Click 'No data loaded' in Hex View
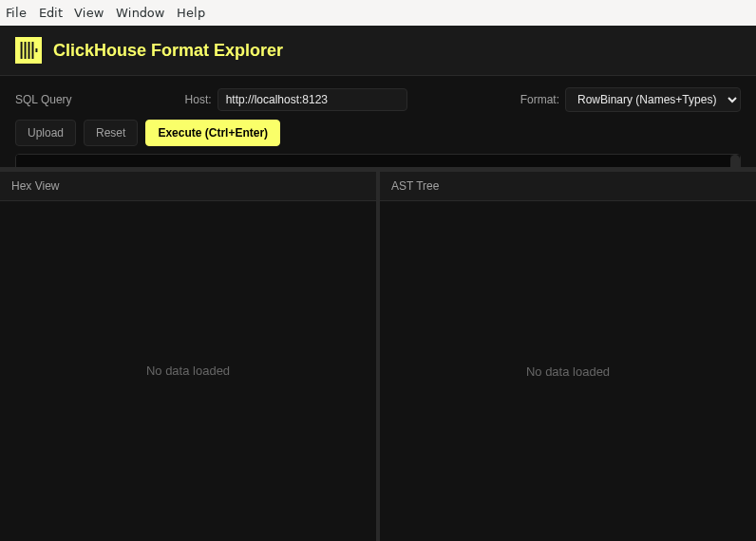 [188, 371]
